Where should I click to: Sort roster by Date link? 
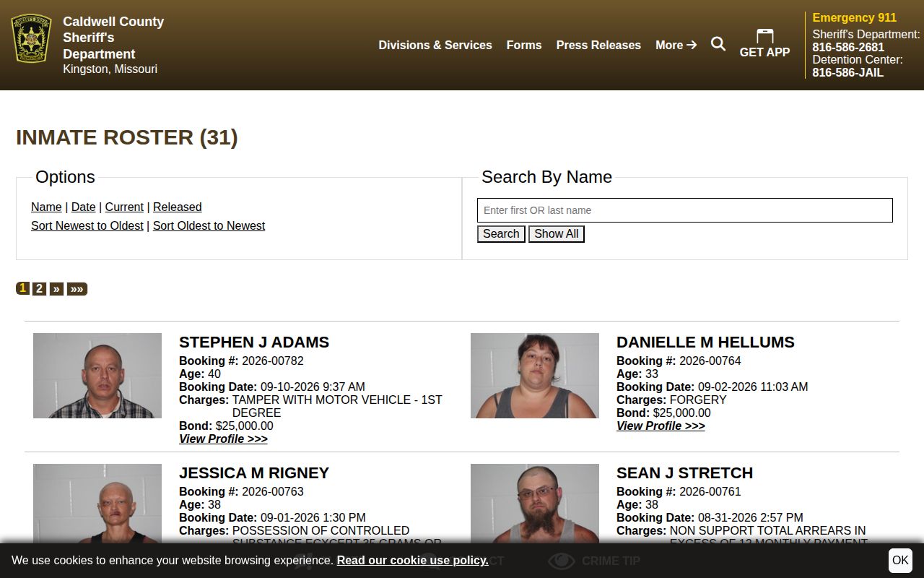click(x=84, y=207)
